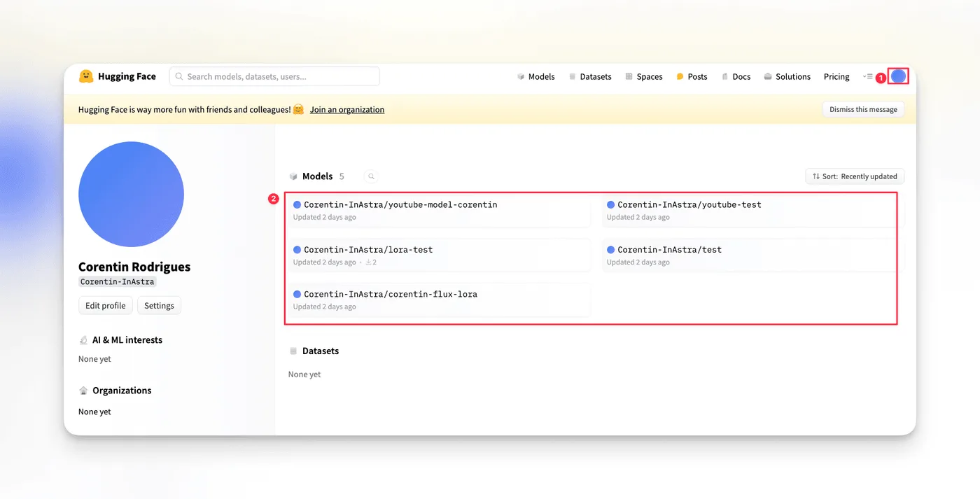Open the Hugging Face home link text
This screenshot has width=980, height=499.
click(127, 76)
